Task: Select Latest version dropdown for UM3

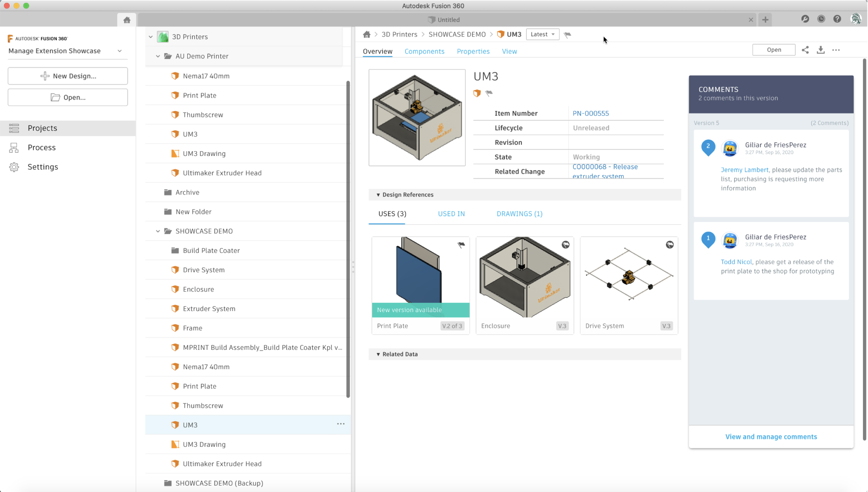Action: [542, 34]
